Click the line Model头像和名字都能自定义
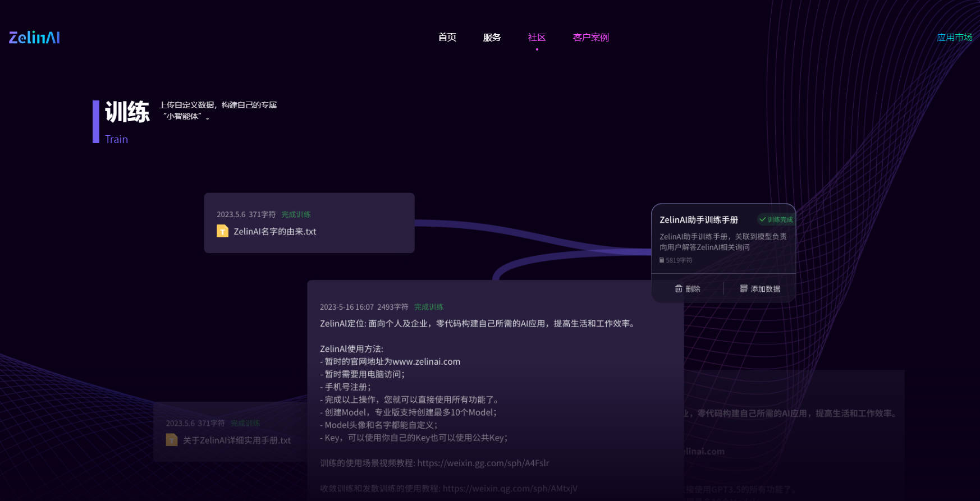The image size is (980, 501). click(x=379, y=425)
